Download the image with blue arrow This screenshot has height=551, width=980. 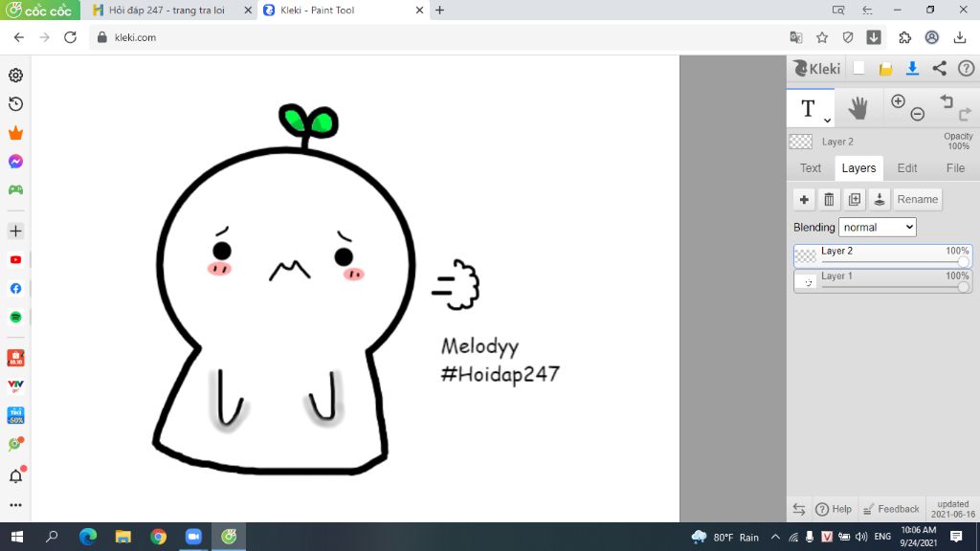coord(912,68)
